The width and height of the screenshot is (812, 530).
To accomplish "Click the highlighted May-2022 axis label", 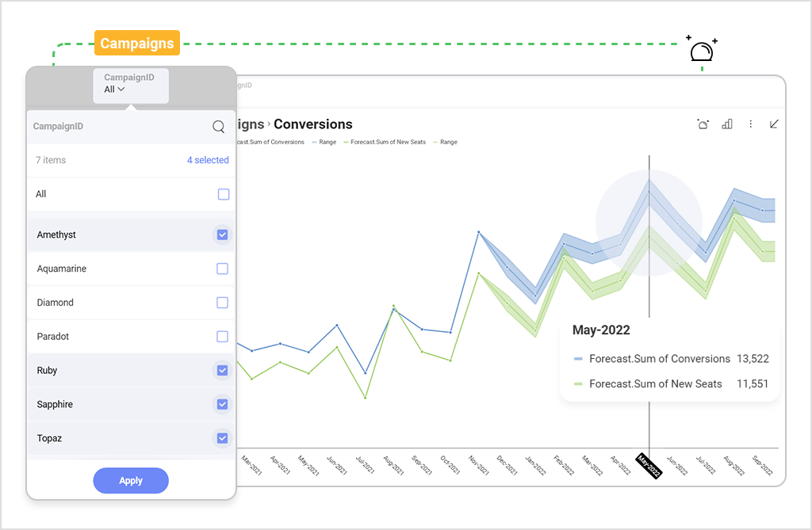I will click(x=648, y=466).
